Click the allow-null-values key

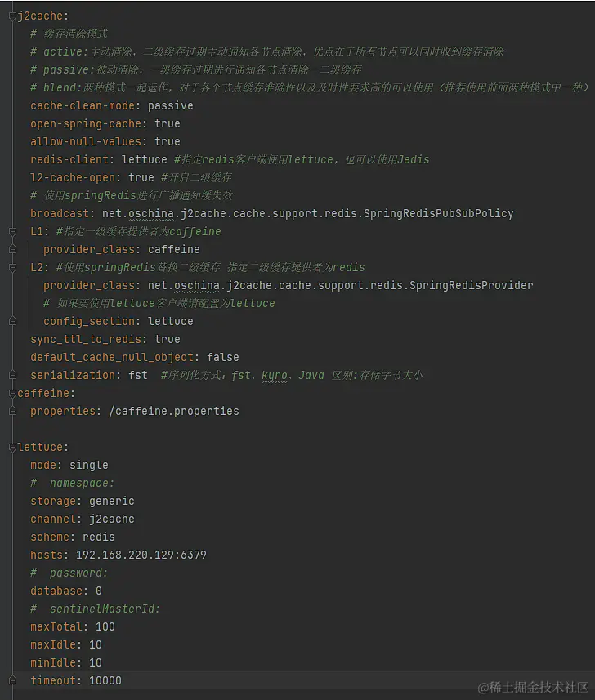86,141
